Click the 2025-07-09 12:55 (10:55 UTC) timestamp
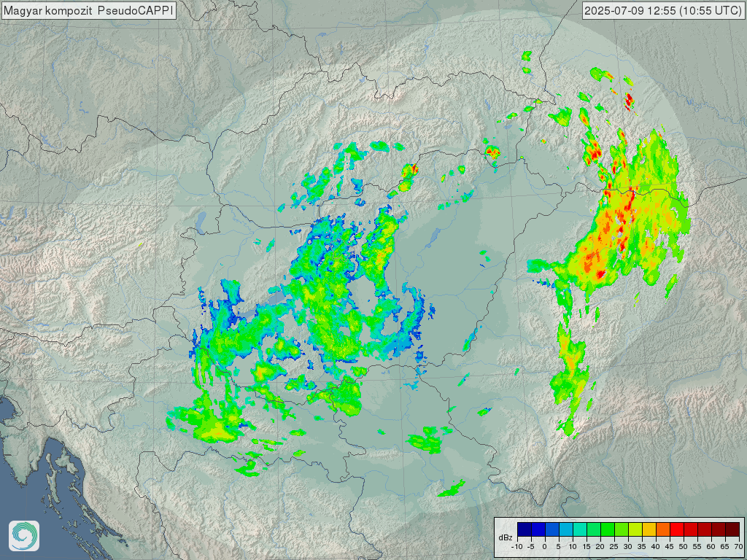 pos(662,10)
